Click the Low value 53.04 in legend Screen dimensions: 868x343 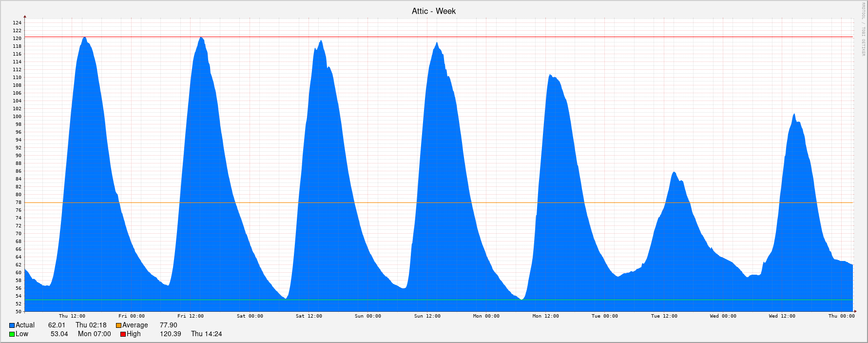pos(59,334)
